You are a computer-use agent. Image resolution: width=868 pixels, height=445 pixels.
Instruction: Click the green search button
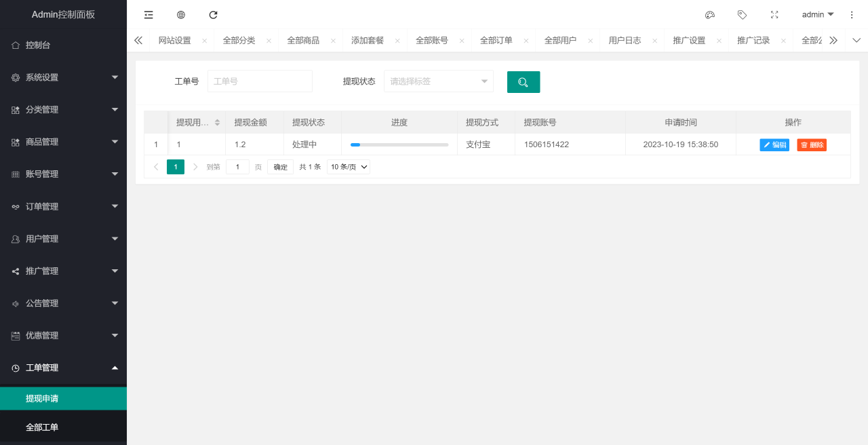(x=523, y=82)
